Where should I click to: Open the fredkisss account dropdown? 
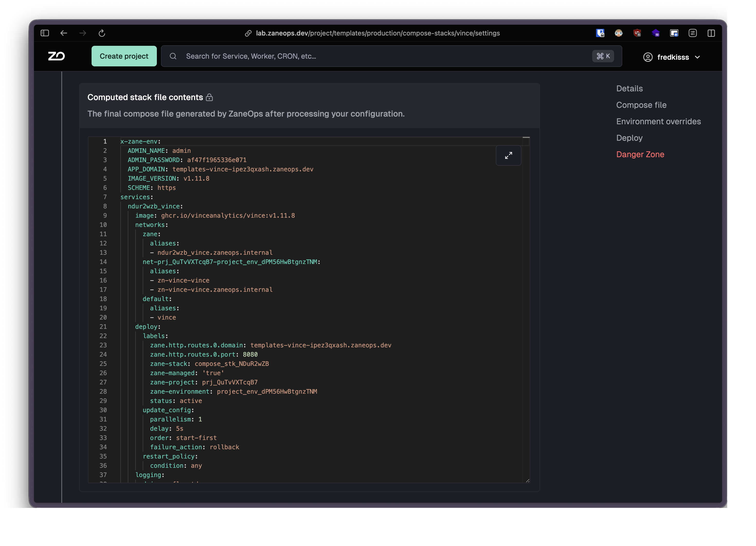672,57
